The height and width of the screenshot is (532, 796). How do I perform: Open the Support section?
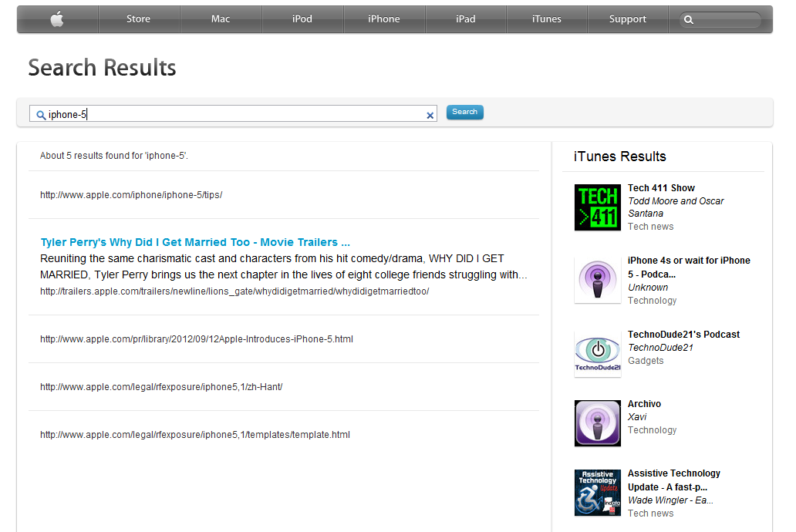click(x=627, y=19)
